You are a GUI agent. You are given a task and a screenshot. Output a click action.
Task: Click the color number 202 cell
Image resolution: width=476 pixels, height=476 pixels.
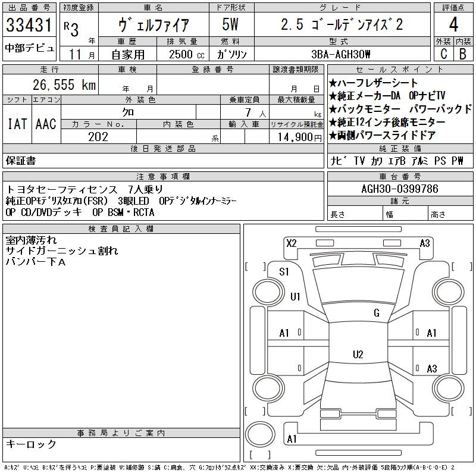98,137
